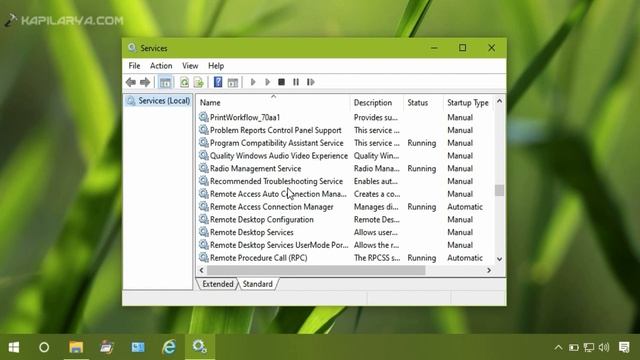Open File Explorer from the taskbar
This screenshot has width=640, height=360.
76,347
